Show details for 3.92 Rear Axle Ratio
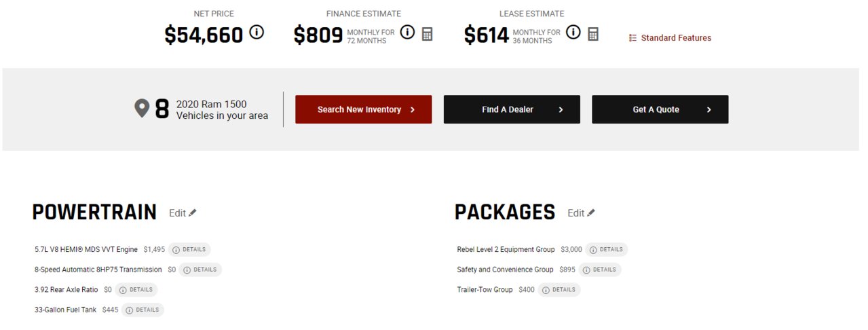This screenshot has height=330, width=868. coord(136,290)
